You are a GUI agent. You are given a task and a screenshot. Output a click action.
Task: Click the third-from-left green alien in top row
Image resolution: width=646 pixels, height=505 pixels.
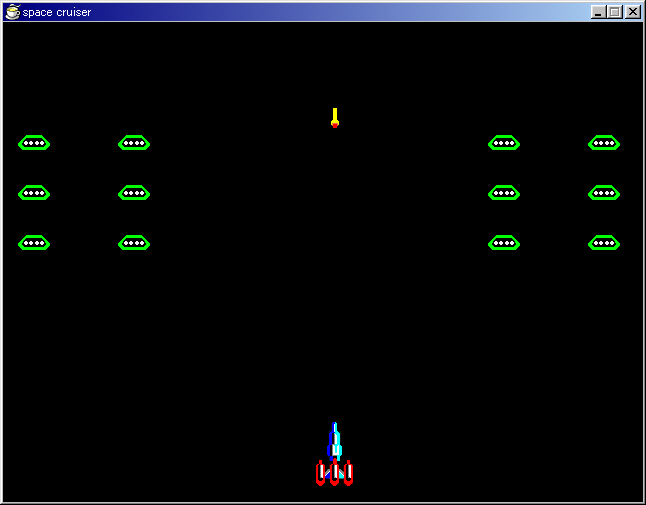[504, 143]
